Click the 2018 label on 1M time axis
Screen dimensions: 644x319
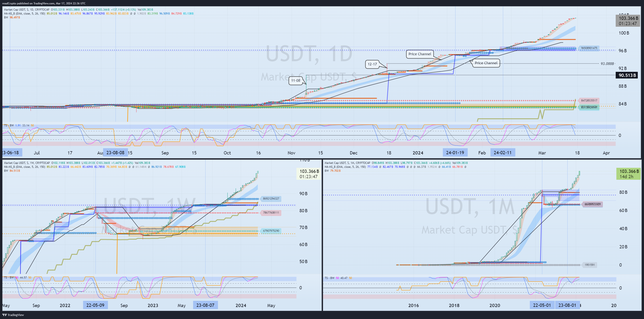pyautogui.click(x=454, y=305)
